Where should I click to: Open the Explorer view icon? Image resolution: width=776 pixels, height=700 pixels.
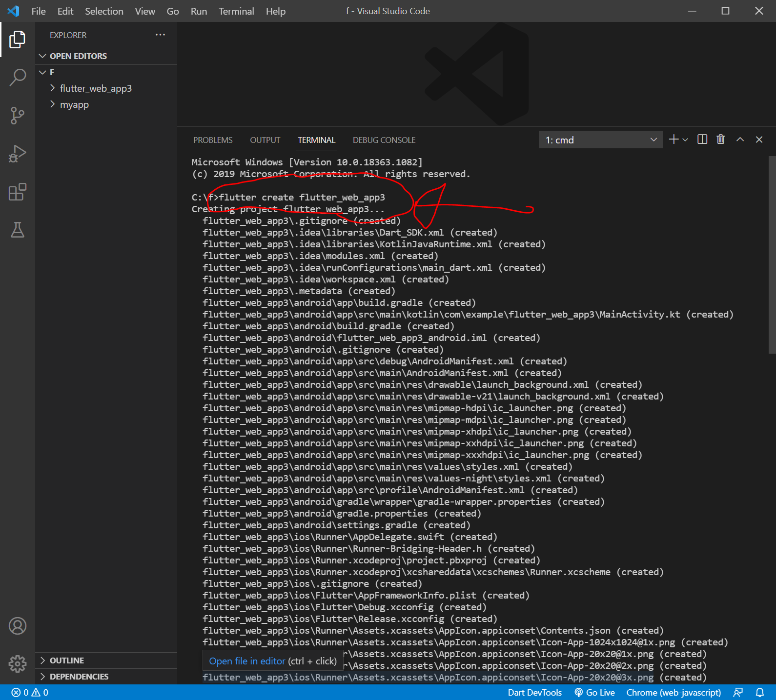18,40
